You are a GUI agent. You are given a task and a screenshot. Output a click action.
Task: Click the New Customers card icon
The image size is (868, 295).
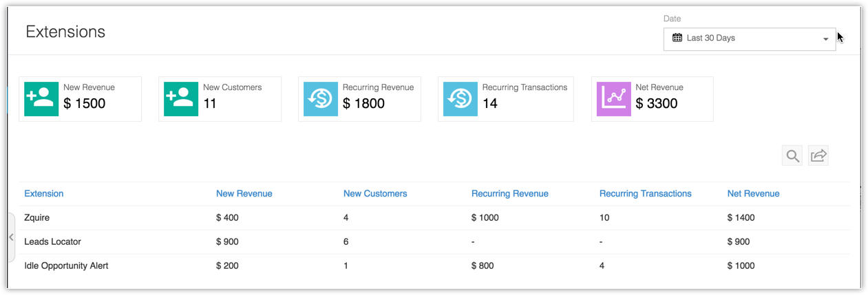pyautogui.click(x=181, y=99)
